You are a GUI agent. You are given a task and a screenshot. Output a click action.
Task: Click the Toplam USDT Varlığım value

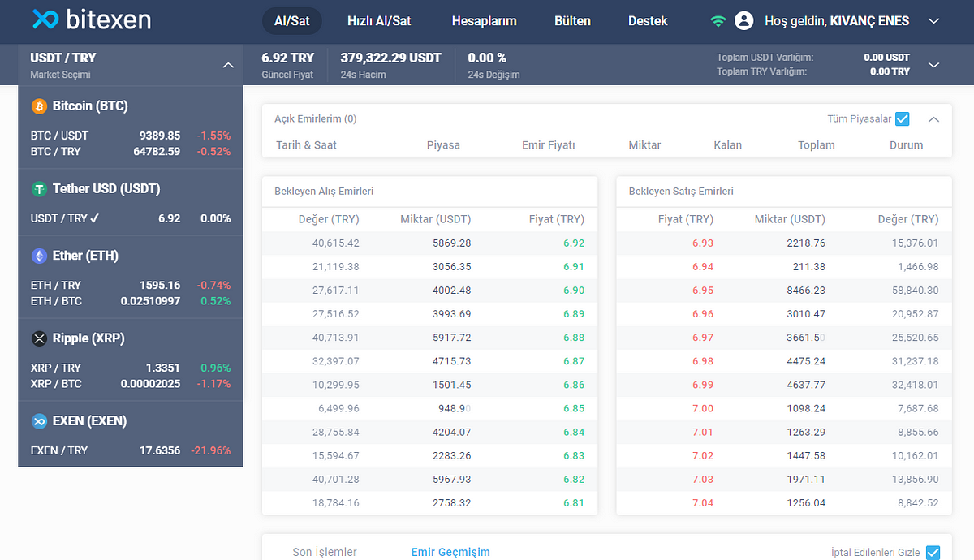click(886, 58)
